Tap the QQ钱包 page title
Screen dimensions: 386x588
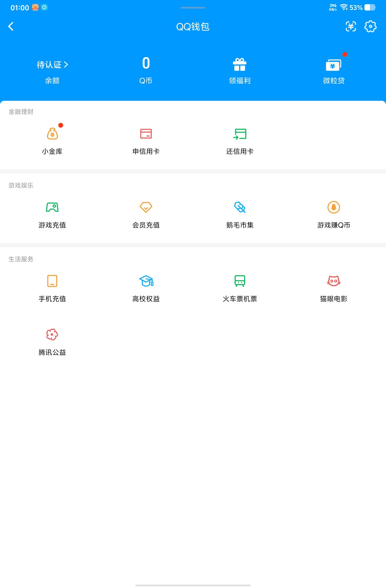click(193, 26)
